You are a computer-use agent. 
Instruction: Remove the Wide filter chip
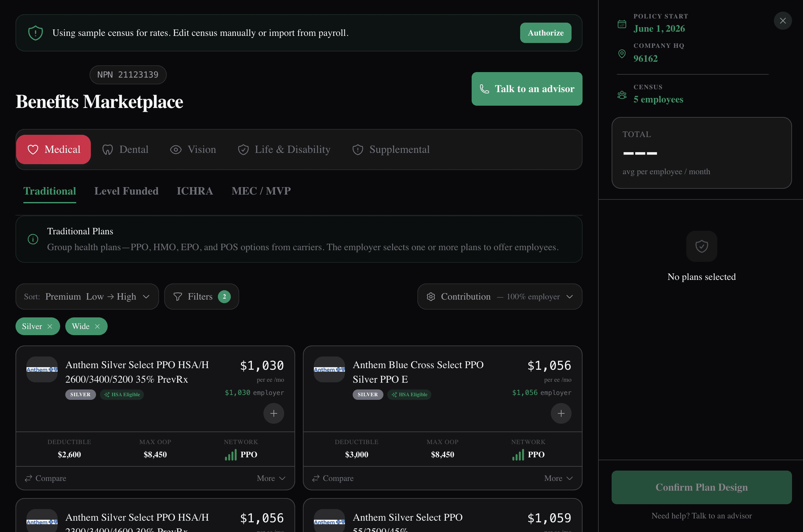pos(97,326)
